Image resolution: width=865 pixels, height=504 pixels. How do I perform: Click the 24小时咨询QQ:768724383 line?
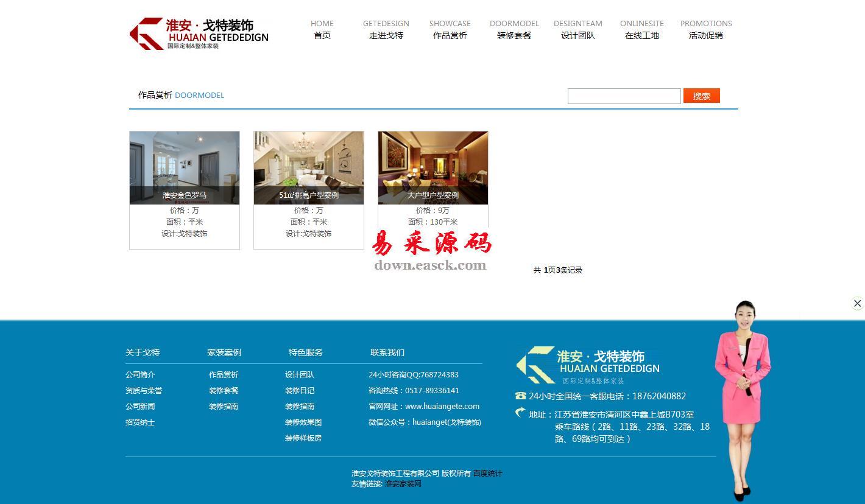(x=414, y=375)
